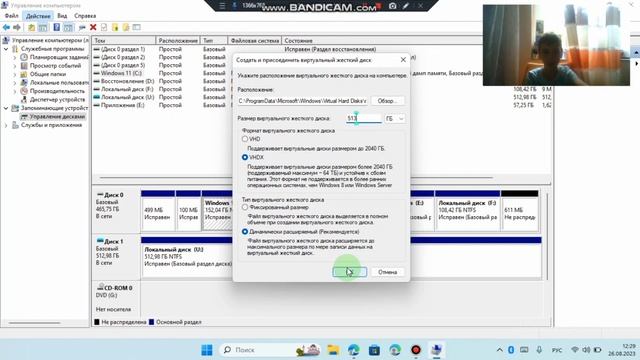640x360 pixels.
Task: Click the Properties checkmark page toolbar icon
Action: tap(104, 27)
